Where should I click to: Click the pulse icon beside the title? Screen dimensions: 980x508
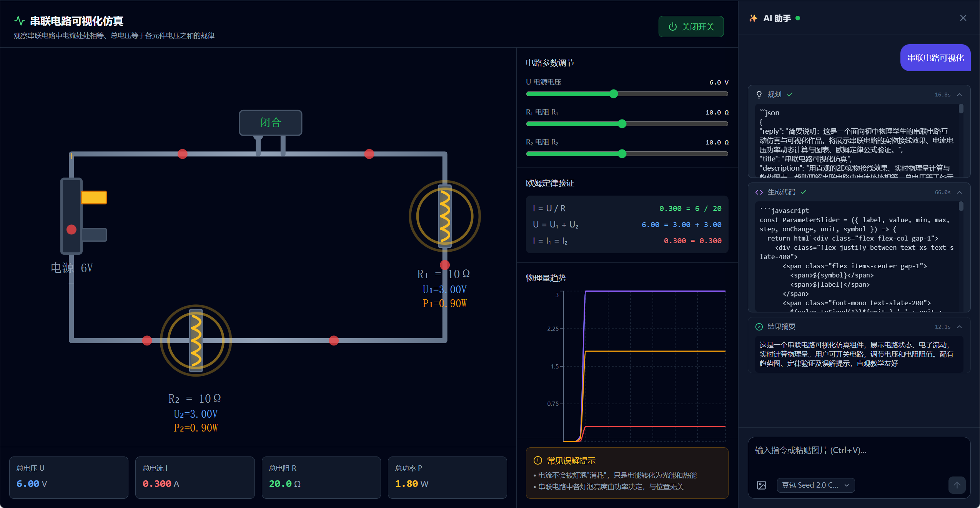[19, 21]
